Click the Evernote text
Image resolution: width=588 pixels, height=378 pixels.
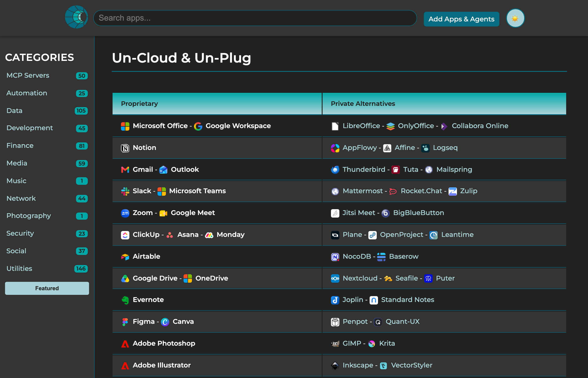(x=148, y=299)
